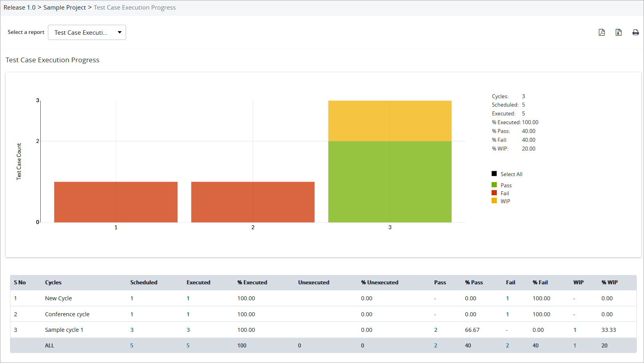
Task: Toggle the Pass green legend swatch
Action: 494,185
